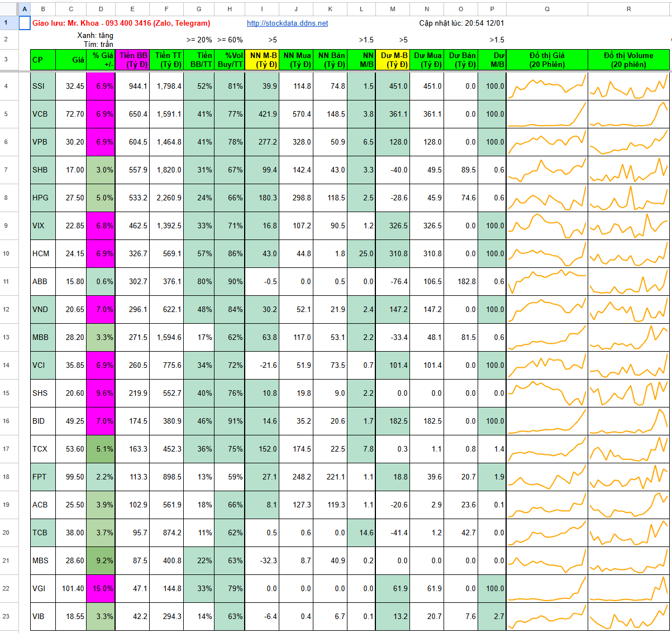
Task: Click the HPG price chart sparkline
Action: click(547, 198)
